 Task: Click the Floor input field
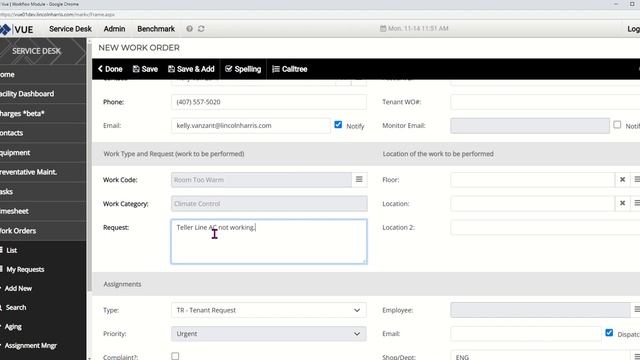(x=533, y=180)
